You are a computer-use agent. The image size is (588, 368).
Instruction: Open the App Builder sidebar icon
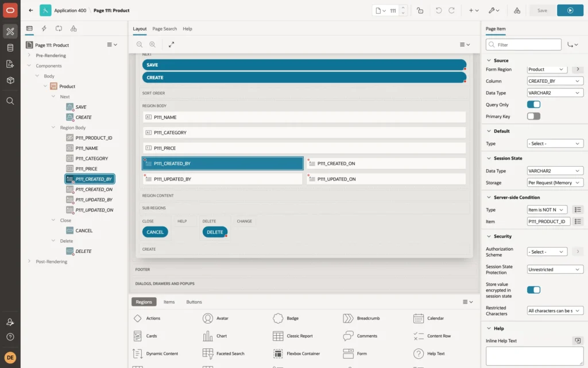point(10,32)
